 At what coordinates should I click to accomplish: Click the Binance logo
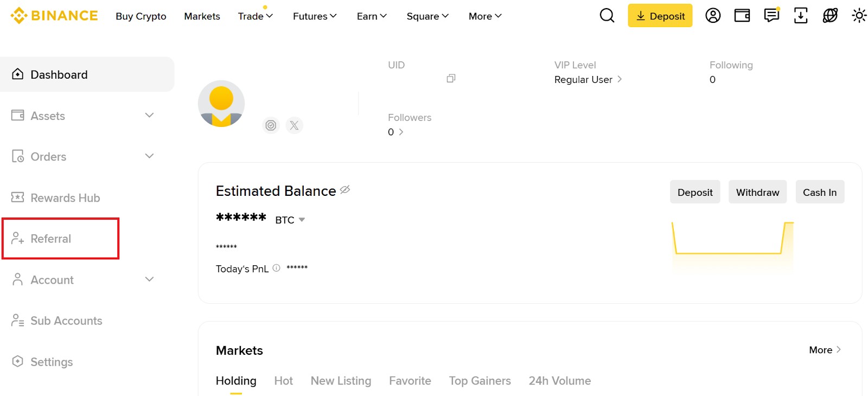54,16
